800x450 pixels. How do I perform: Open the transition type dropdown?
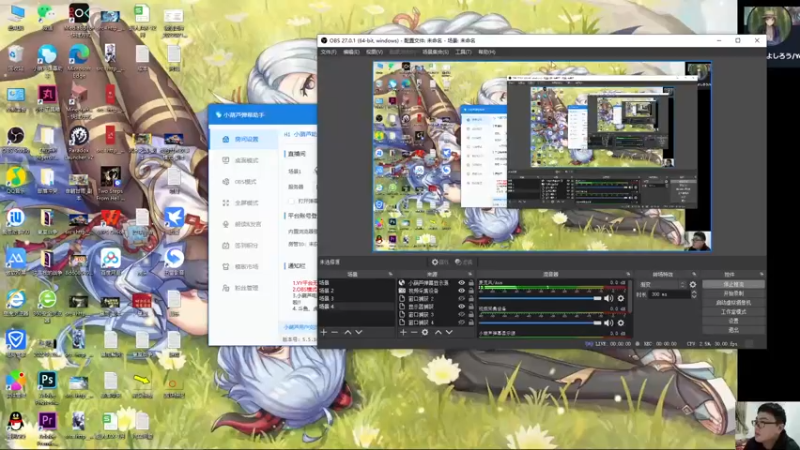662,284
